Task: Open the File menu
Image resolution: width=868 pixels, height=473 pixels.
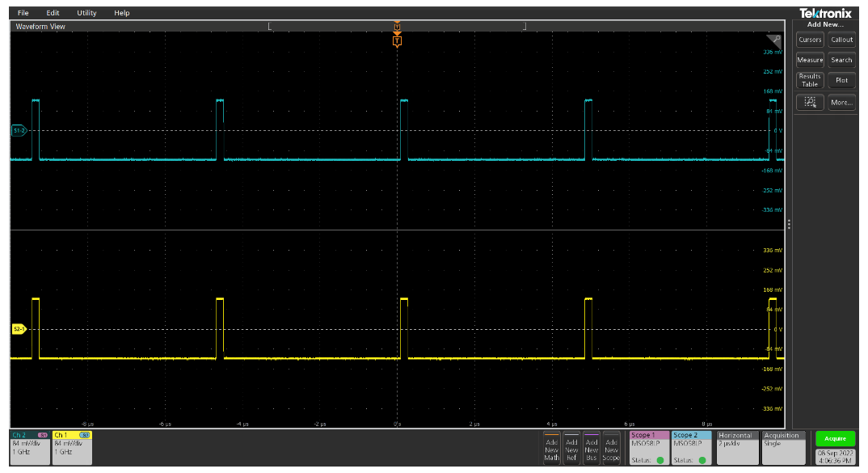Action: tap(23, 13)
